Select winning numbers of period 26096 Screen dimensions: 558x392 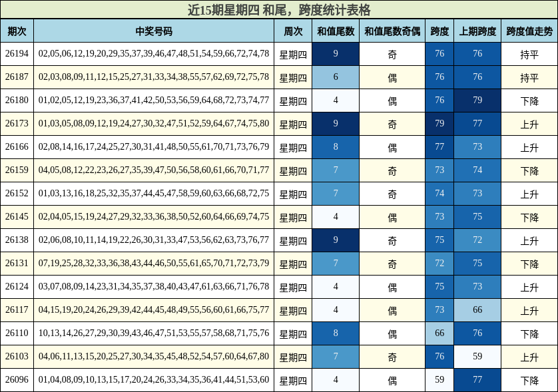click(x=154, y=380)
